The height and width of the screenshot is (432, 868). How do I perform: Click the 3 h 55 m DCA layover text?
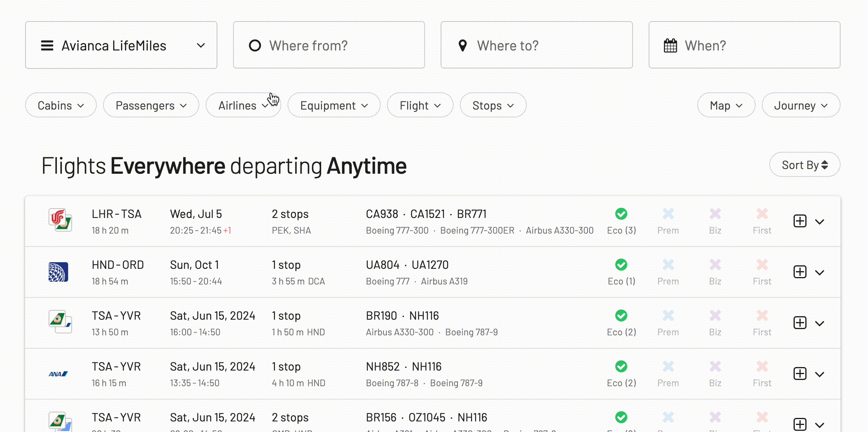[298, 281]
